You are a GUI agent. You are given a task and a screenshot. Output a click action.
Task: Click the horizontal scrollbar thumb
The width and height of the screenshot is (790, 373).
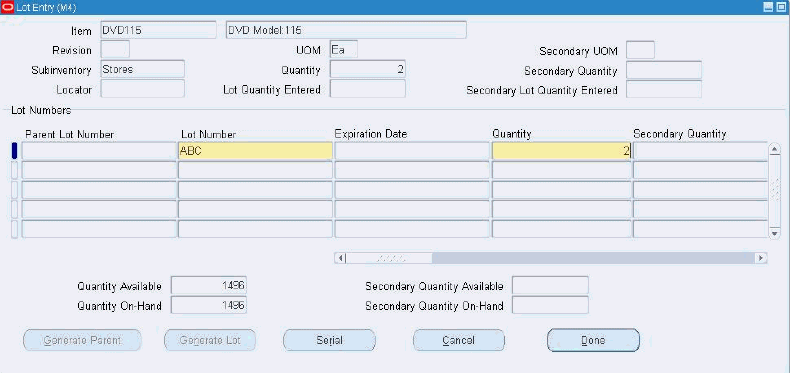click(x=389, y=258)
